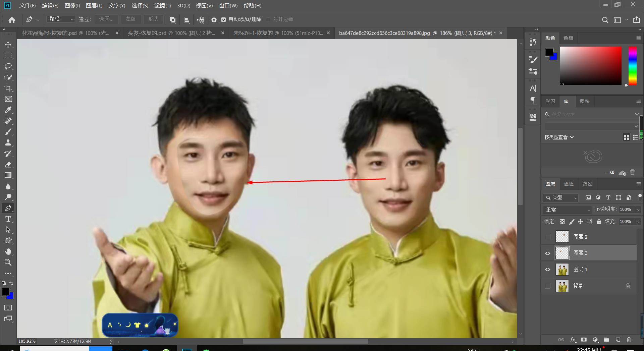This screenshot has height=351, width=644.
Task: Select the Horizontal Type tool
Action: pos(8,219)
